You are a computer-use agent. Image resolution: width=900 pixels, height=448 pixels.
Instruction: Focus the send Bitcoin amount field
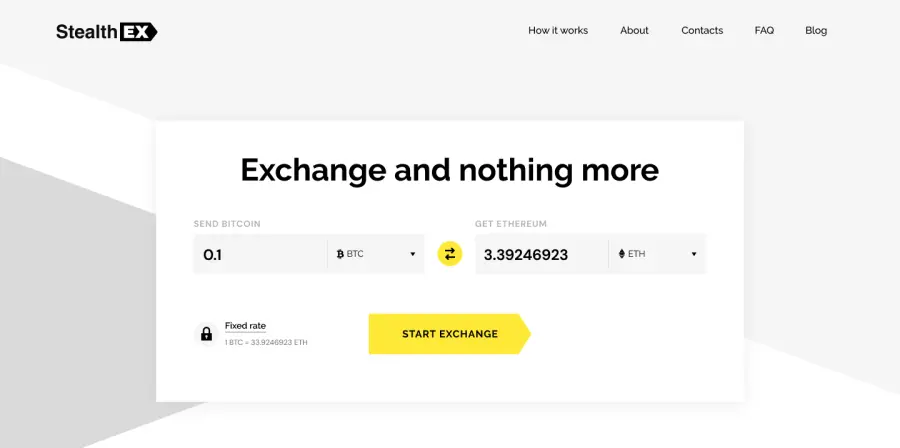click(260, 254)
